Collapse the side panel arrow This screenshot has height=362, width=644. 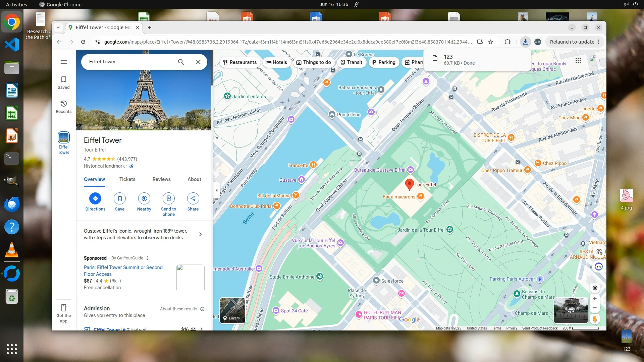coord(216,190)
